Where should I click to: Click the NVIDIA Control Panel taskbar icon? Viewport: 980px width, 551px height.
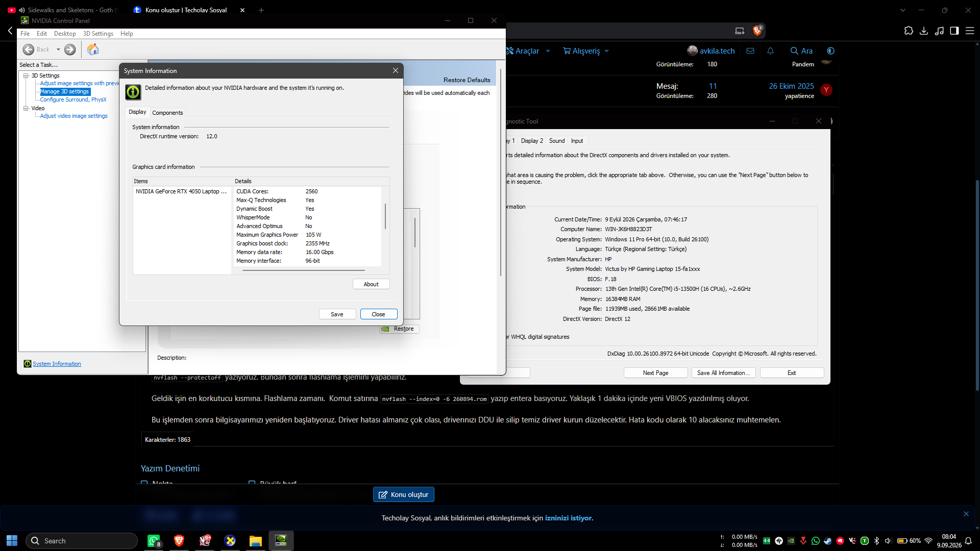pyautogui.click(x=281, y=541)
